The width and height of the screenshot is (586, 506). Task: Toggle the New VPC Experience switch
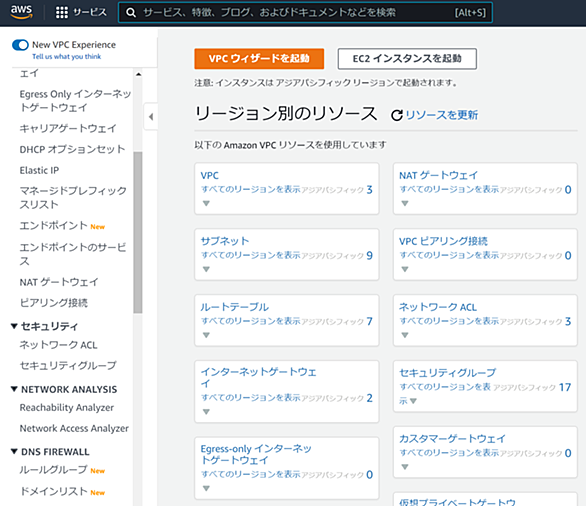point(20,45)
